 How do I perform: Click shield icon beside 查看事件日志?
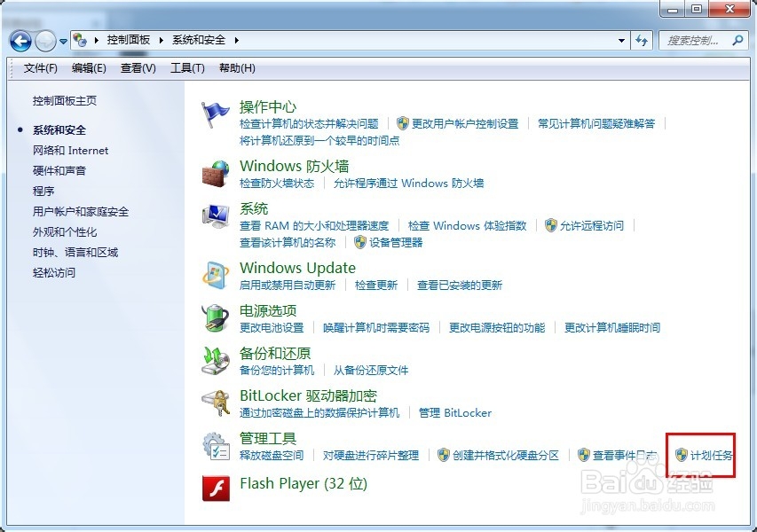584,455
